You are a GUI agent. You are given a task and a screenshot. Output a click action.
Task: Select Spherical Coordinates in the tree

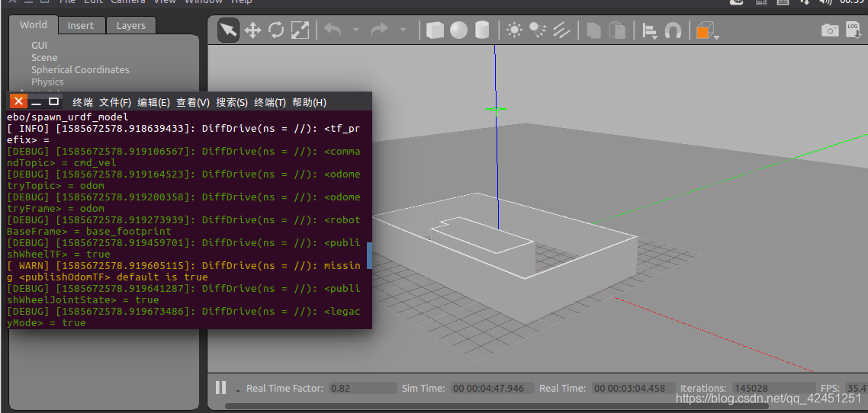(80, 69)
